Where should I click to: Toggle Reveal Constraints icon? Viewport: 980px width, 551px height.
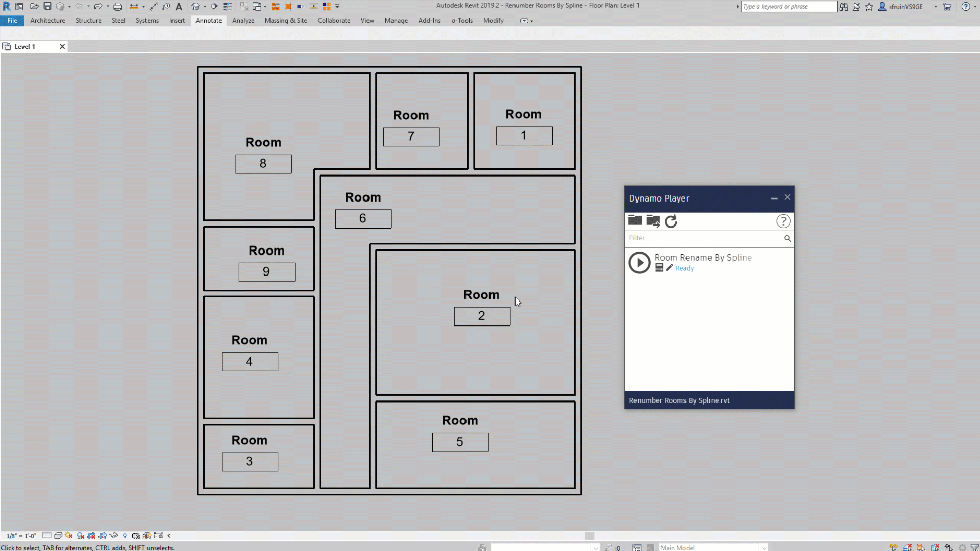click(x=158, y=535)
